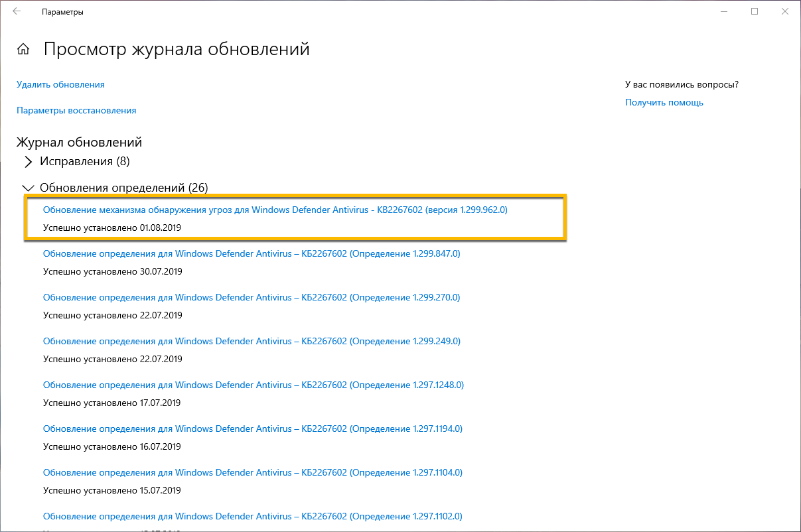Viewport: 801px width, 532px height.
Task: Open the definition update 1.299.847.0 link
Action: [251, 253]
